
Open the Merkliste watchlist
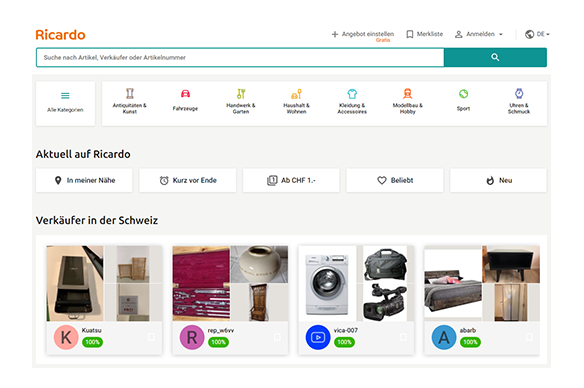coord(424,34)
